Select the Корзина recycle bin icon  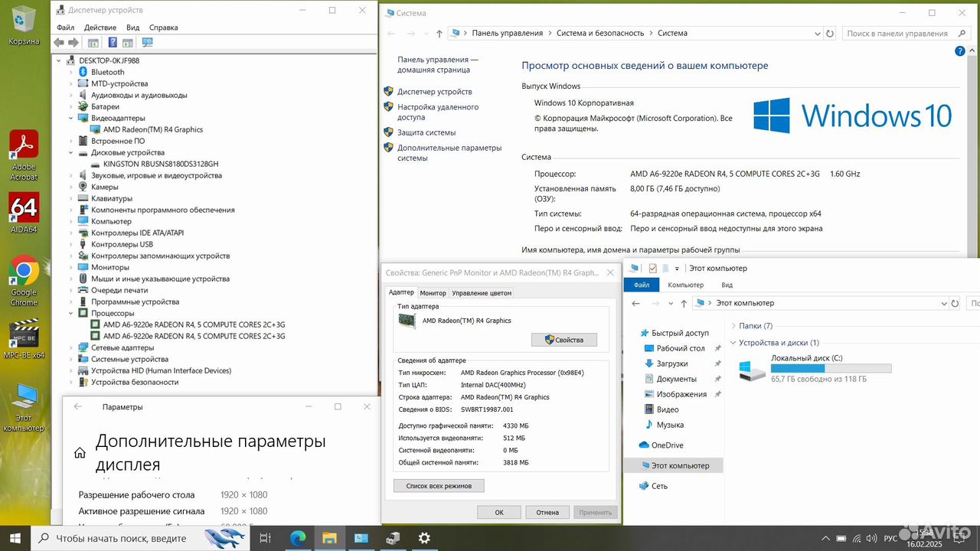click(x=24, y=26)
